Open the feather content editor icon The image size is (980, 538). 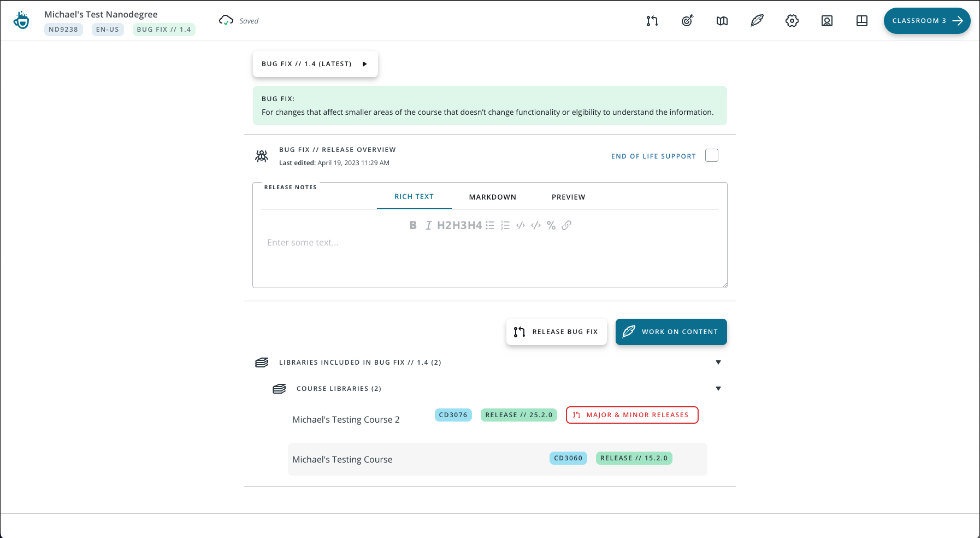[x=757, y=21]
